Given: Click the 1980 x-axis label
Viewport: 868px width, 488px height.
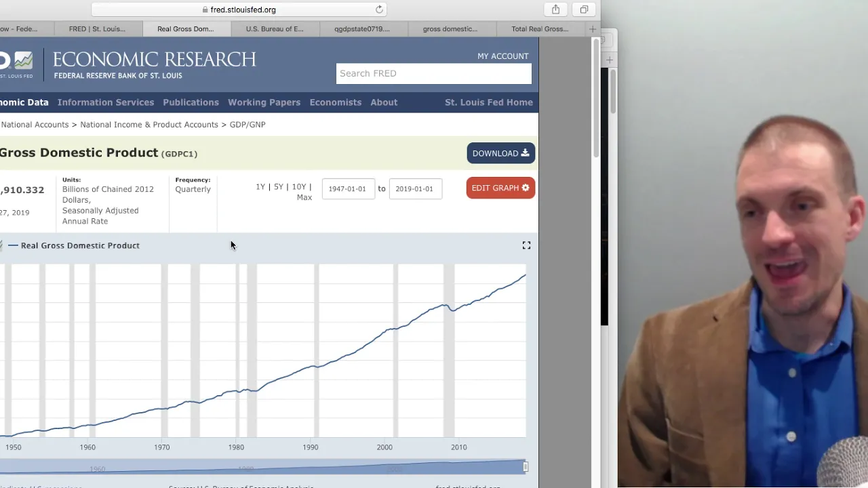Looking at the screenshot, I should click(236, 447).
